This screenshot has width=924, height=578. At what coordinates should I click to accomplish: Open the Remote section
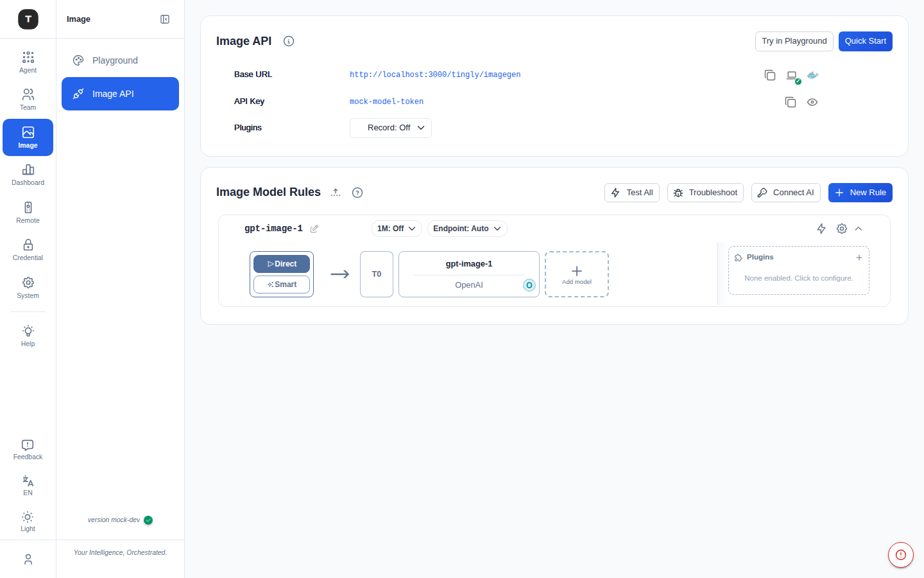[28, 213]
